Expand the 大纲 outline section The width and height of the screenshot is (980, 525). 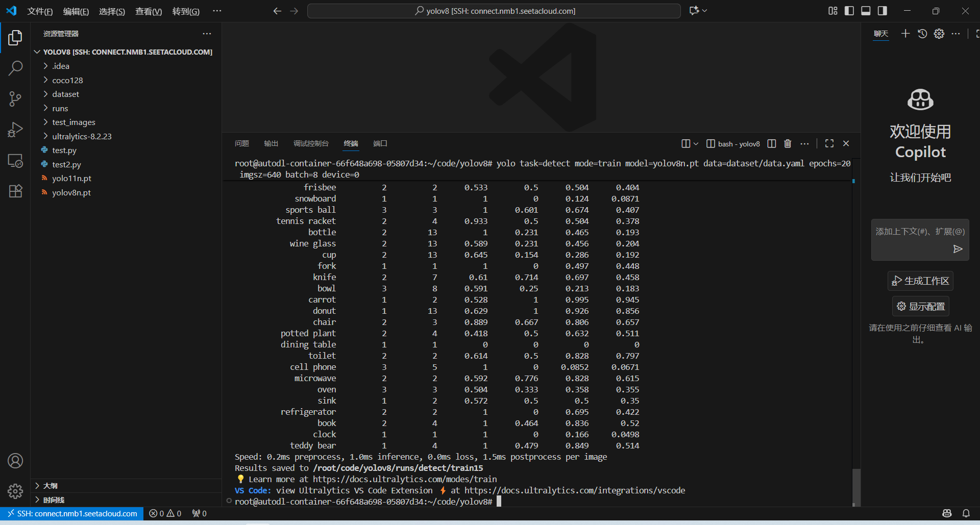click(50, 486)
